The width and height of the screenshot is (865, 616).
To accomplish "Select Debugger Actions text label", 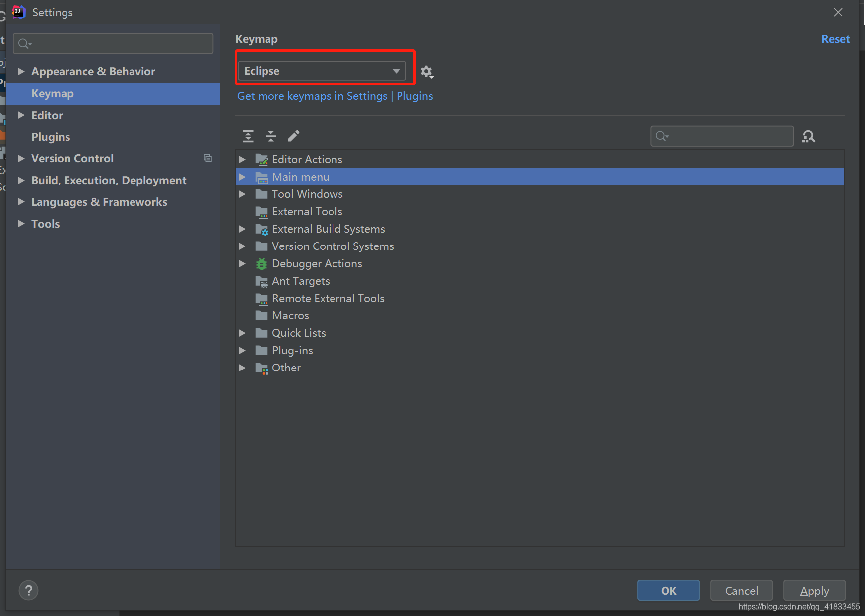I will click(317, 263).
